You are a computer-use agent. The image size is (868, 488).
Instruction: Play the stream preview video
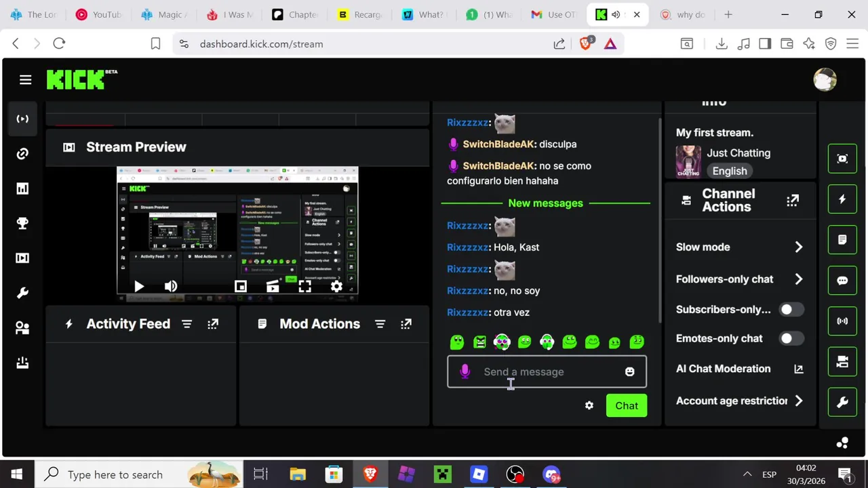pos(138,287)
